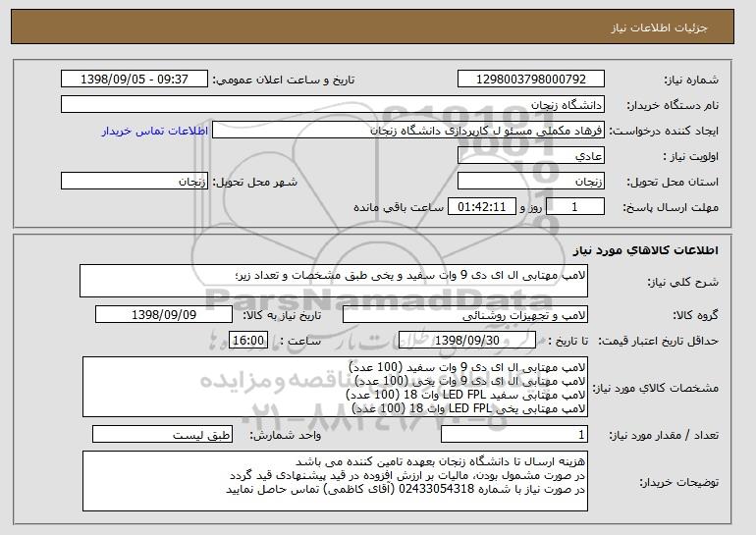Select the label شرح کلی نیاز:

pyautogui.click(x=682, y=283)
